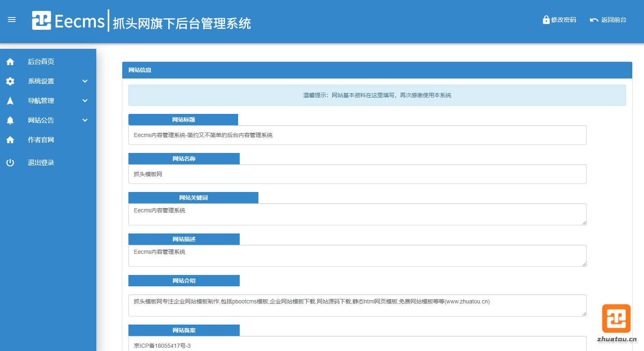
Task: Click the 网站关键词 label
Action: point(193,198)
